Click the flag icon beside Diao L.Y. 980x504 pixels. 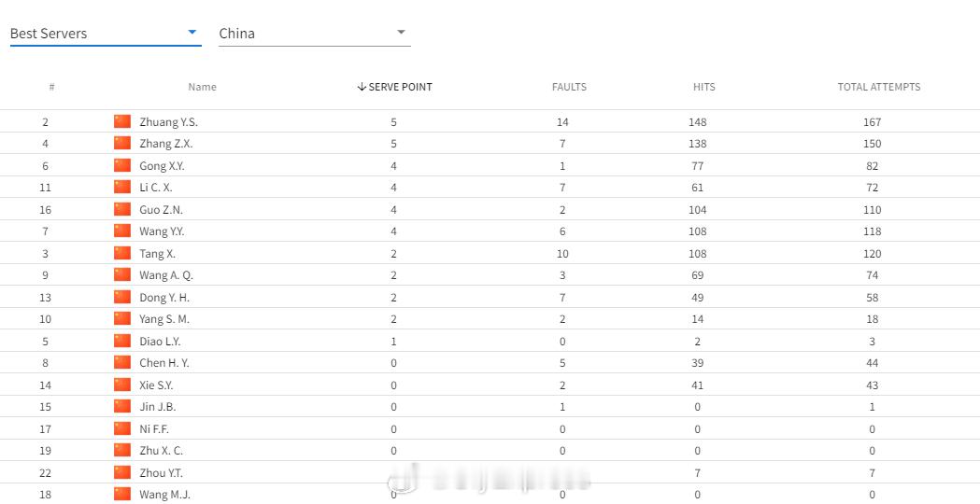click(122, 341)
